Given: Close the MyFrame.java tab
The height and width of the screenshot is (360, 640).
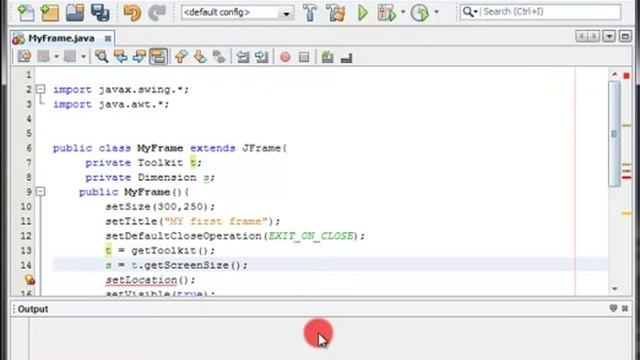Looking at the screenshot, I should tap(108, 38).
